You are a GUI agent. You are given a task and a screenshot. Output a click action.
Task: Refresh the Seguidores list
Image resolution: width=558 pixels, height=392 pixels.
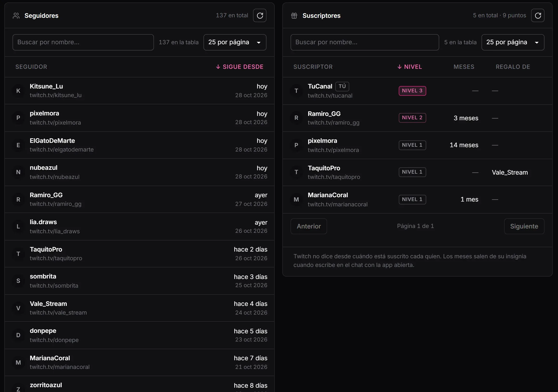pos(260,16)
